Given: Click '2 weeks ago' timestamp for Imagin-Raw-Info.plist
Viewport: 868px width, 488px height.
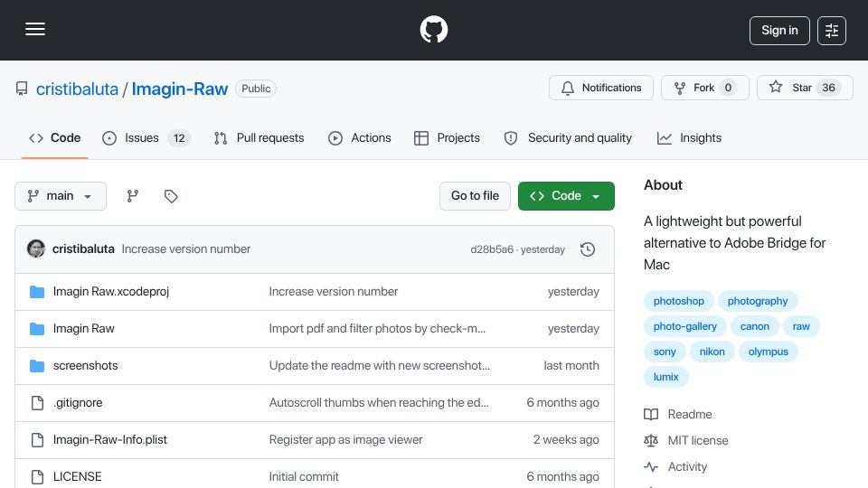Looking at the screenshot, I should pos(566,440).
